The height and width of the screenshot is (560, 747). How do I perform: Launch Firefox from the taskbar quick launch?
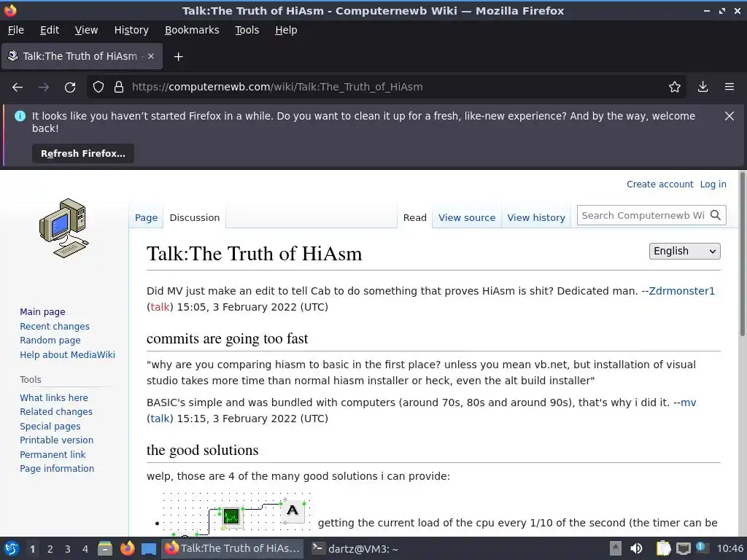[127, 548]
